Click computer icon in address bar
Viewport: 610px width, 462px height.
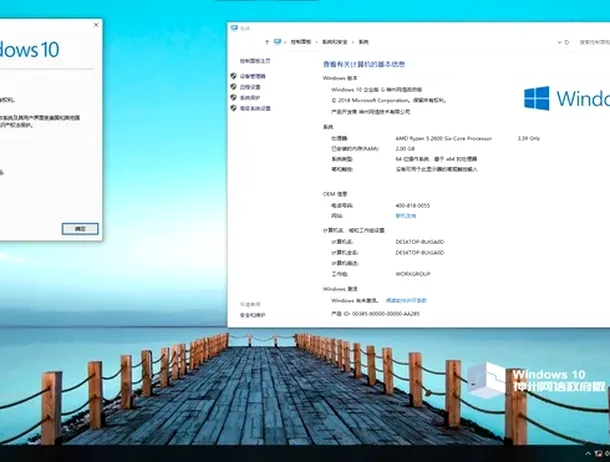click(x=277, y=42)
